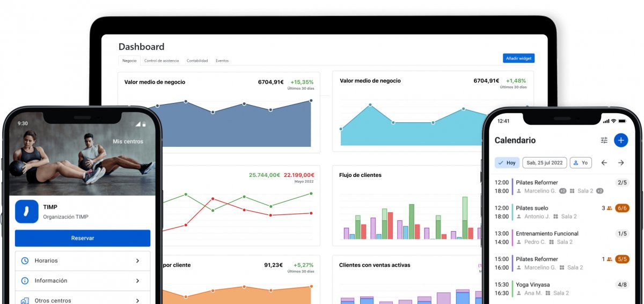Switch to the Contabilidad tab
Viewport: 644px width, 304px height.
tap(197, 61)
